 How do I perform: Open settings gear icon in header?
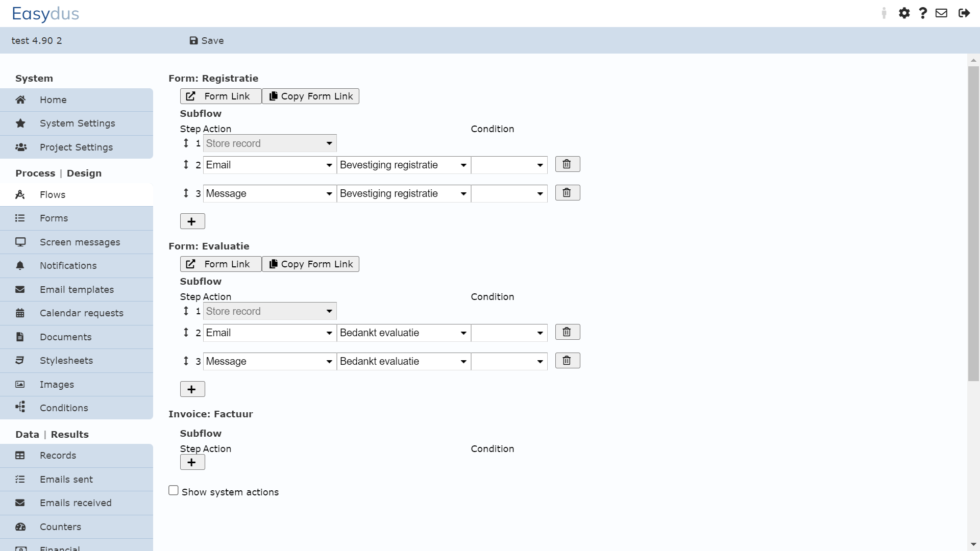(904, 13)
